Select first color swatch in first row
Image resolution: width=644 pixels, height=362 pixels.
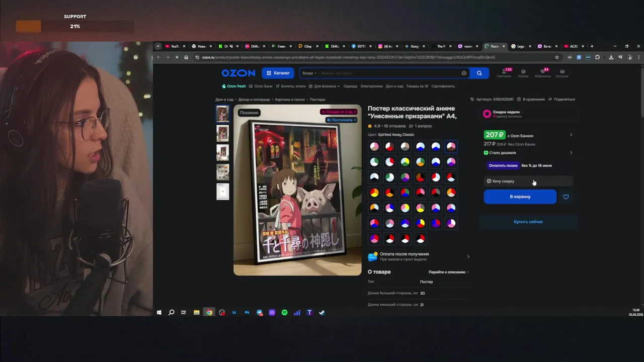pyautogui.click(x=374, y=146)
